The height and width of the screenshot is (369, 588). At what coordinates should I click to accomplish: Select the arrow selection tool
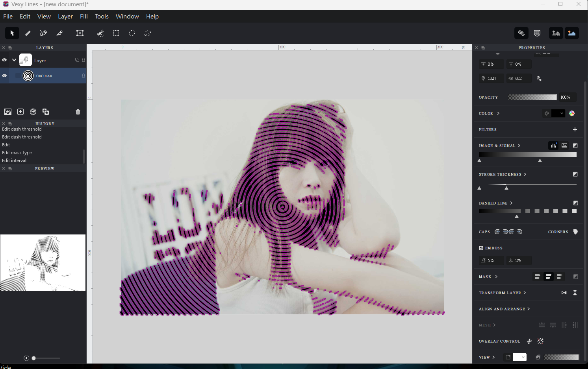click(x=12, y=33)
